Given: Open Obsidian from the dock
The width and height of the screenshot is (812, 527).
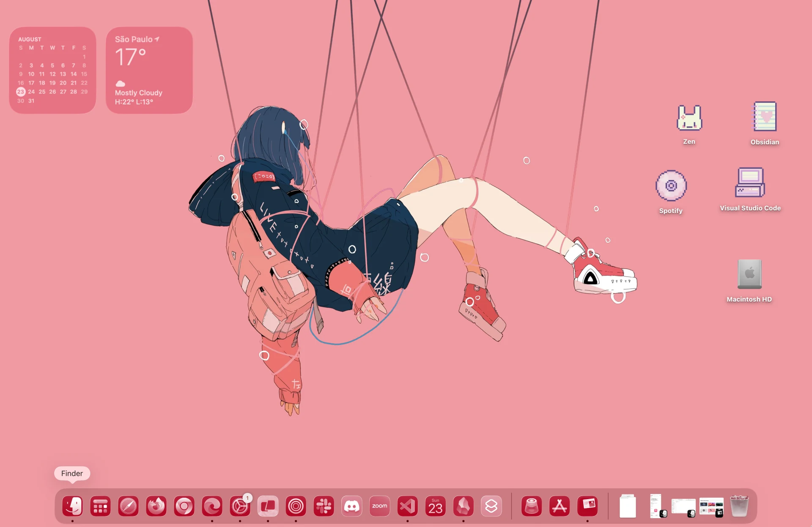Looking at the screenshot, I should (463, 506).
